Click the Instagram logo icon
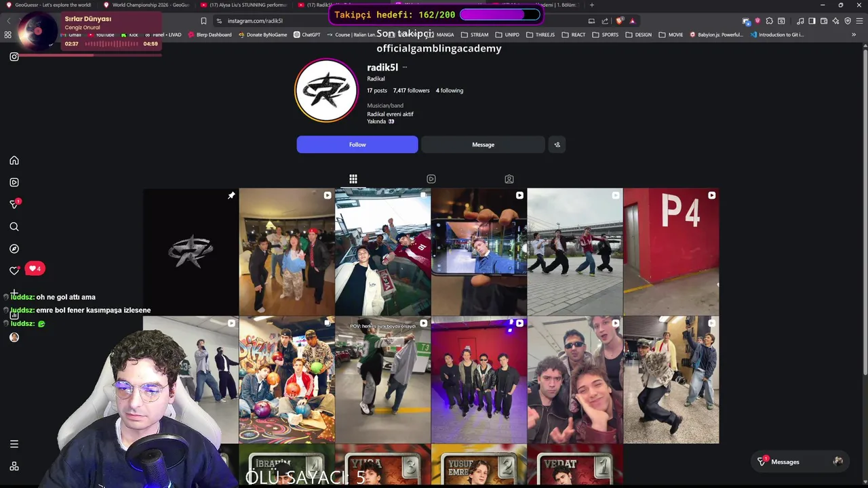This screenshot has height=488, width=868. 14,57
